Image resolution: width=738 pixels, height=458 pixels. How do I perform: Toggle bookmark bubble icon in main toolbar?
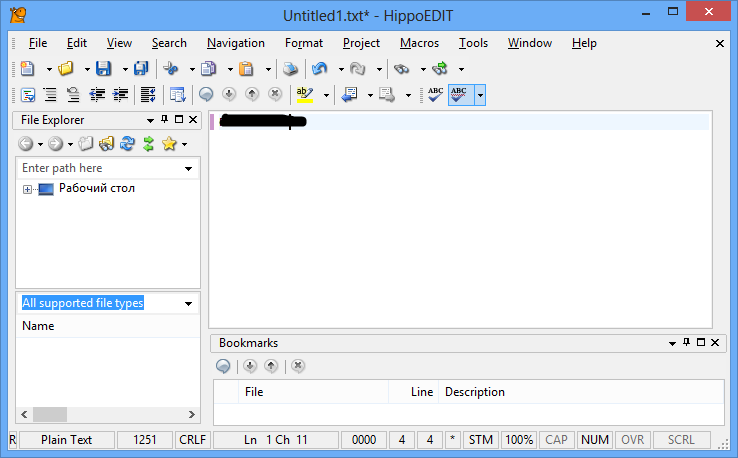[206, 95]
